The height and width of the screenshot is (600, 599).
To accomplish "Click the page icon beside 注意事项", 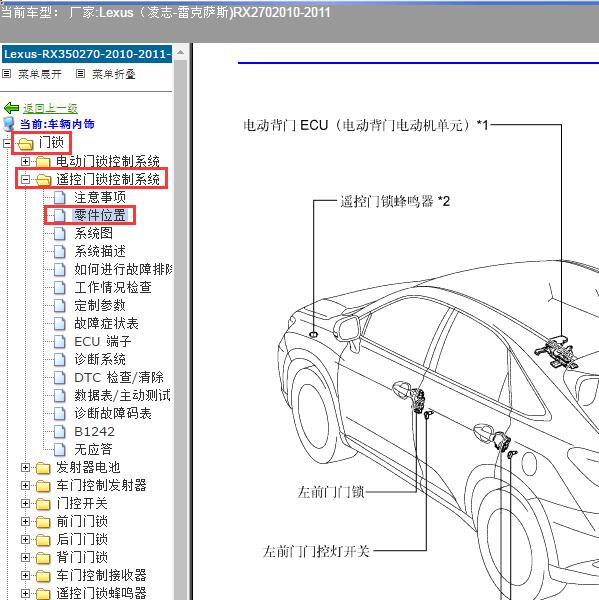I will tap(60, 198).
